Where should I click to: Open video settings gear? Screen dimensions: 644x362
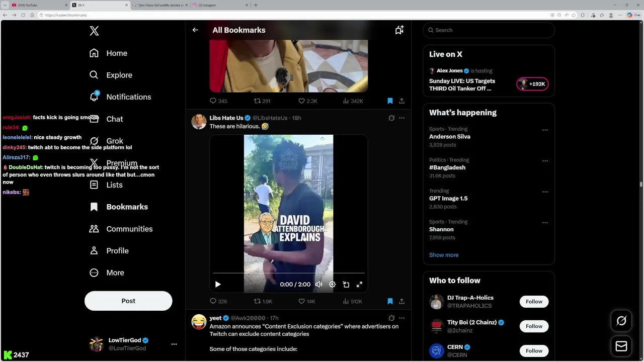(332, 285)
